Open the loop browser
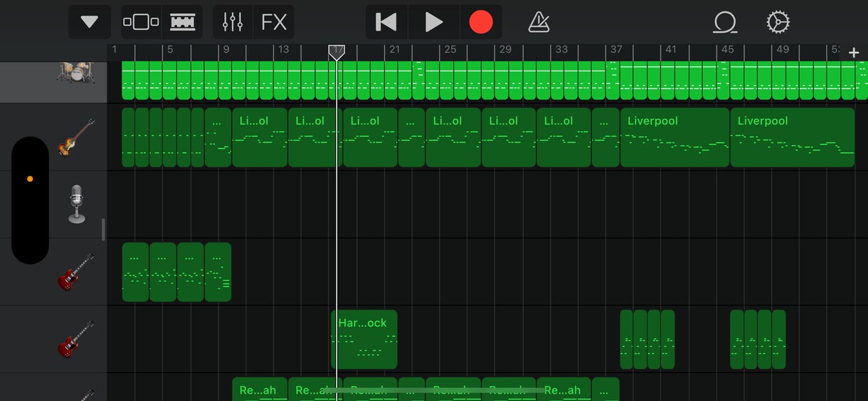The width and height of the screenshot is (868, 401). (x=725, y=22)
